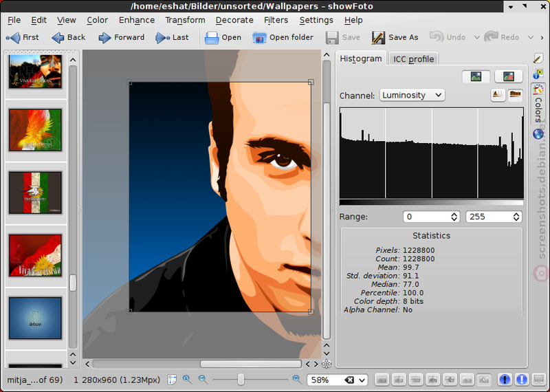Click canvas horizontal scrollbar left arrow

pyautogui.click(x=87, y=364)
